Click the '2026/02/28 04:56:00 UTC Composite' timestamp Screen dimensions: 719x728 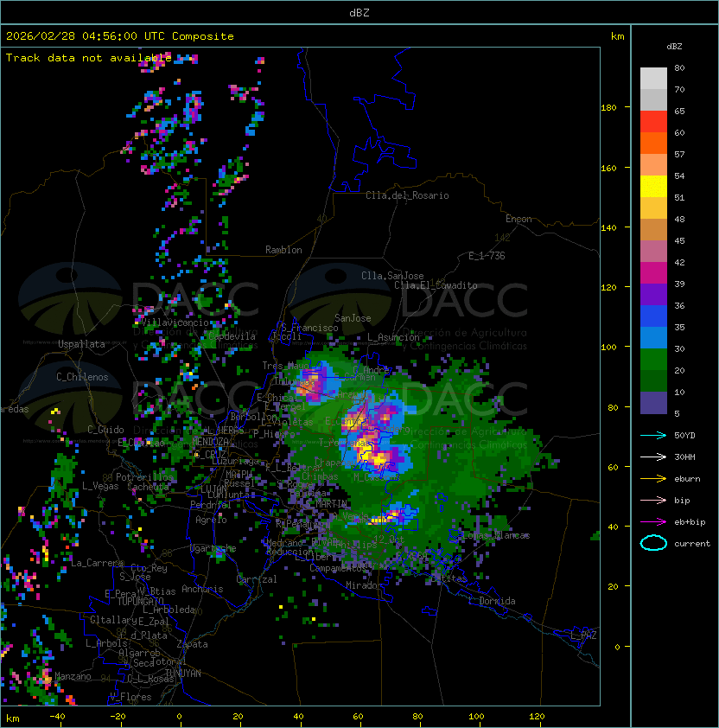click(120, 36)
